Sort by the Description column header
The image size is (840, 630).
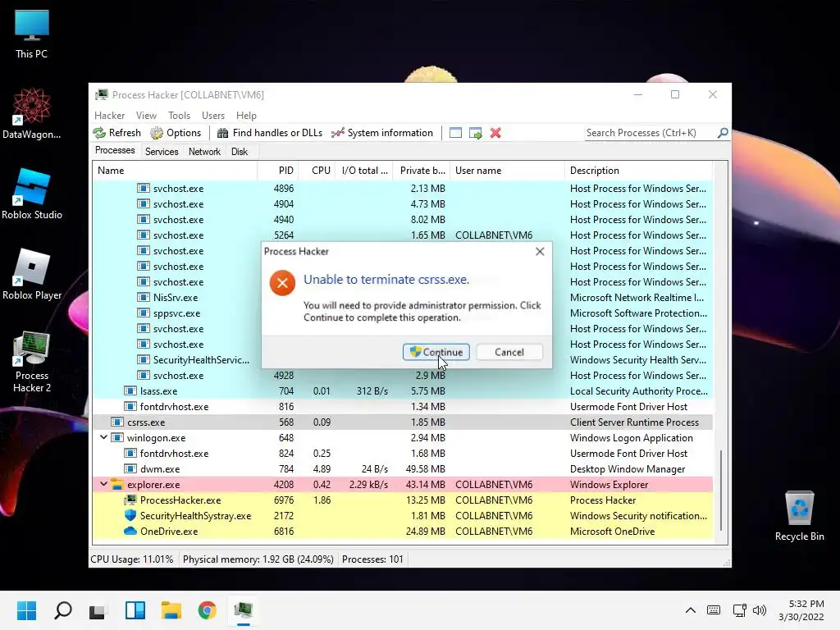pyautogui.click(x=638, y=171)
